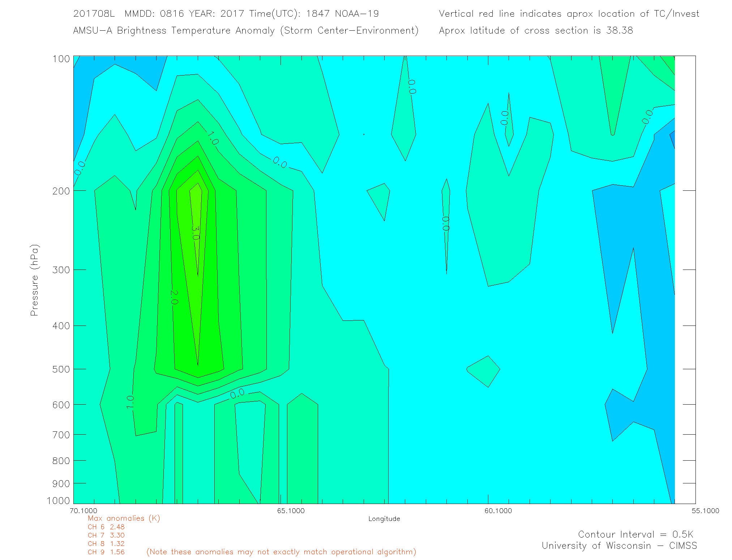Click the 200 hPa pressure tick label
Viewport: 732px width, 560px height.
[61, 191]
